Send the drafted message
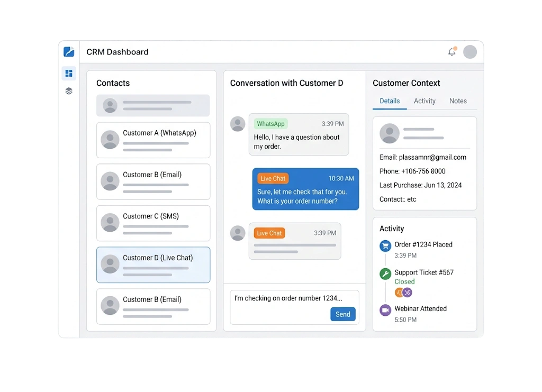The image size is (542, 392). click(x=342, y=314)
